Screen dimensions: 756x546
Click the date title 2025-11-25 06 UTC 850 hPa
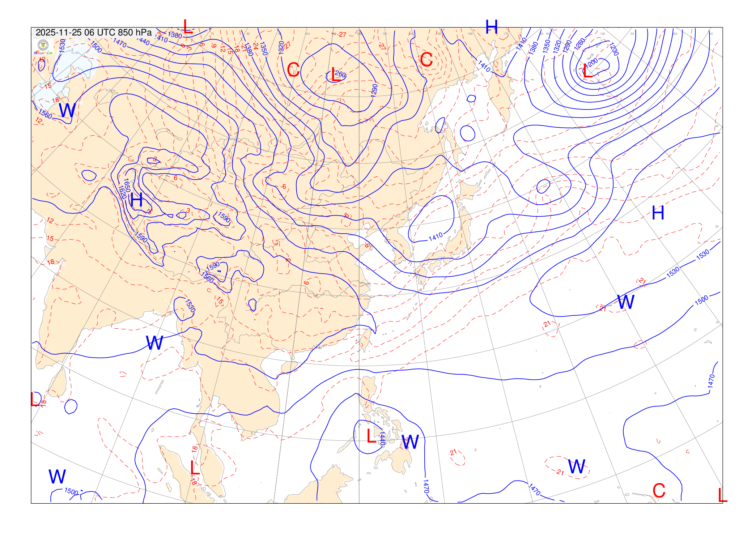pos(93,33)
